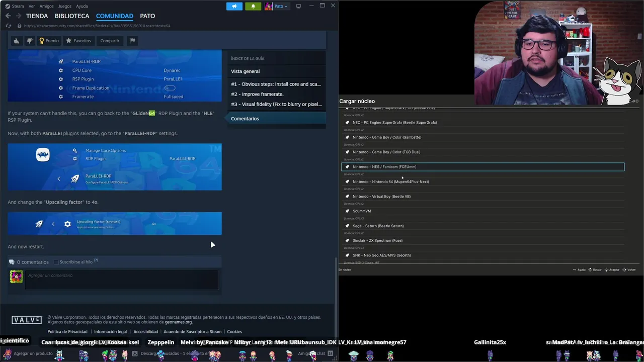Click rocket icon beside ScummVM
Image resolution: width=644 pixels, height=362 pixels.
coord(347,211)
